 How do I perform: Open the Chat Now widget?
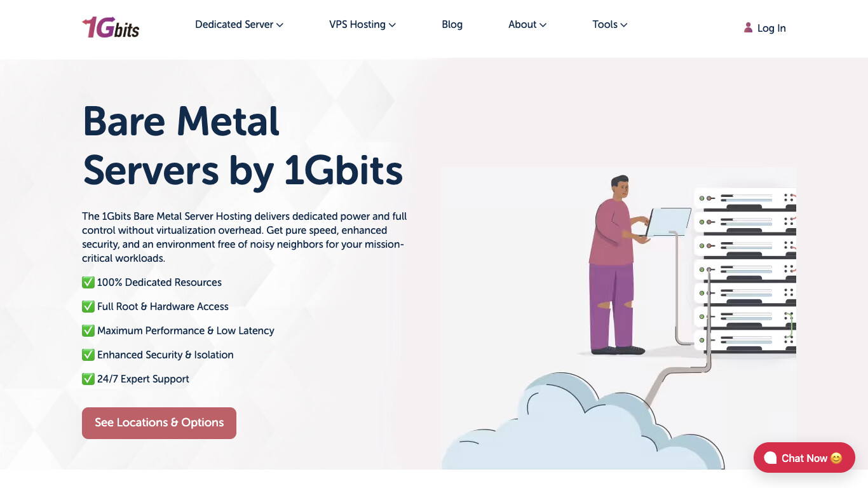[804, 457]
